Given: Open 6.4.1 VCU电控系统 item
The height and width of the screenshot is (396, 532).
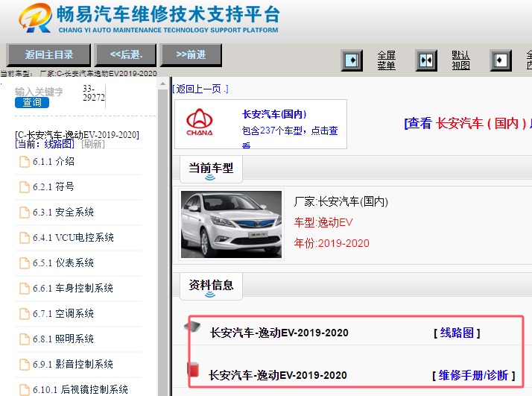Looking at the screenshot, I should click(73, 237).
